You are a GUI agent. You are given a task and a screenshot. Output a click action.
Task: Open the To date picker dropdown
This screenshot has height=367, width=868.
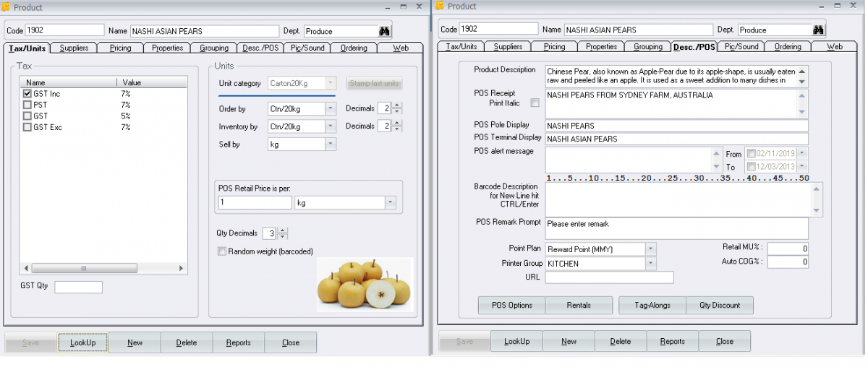(802, 167)
